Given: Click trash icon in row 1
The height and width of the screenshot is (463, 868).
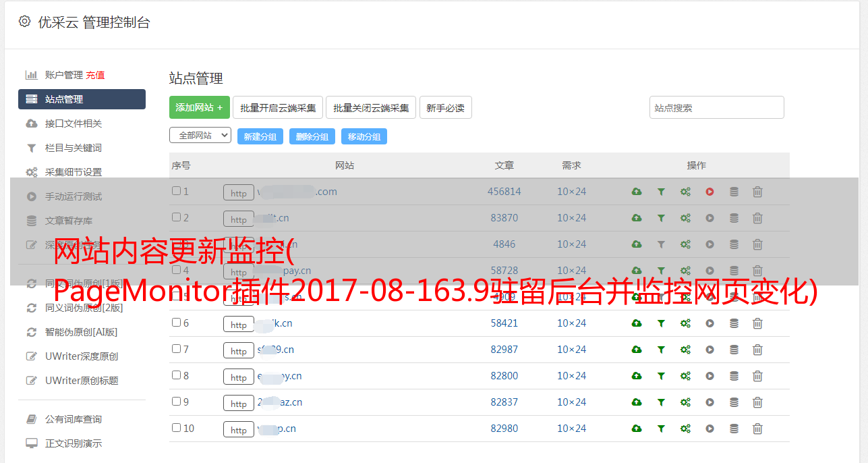Looking at the screenshot, I should [x=757, y=192].
